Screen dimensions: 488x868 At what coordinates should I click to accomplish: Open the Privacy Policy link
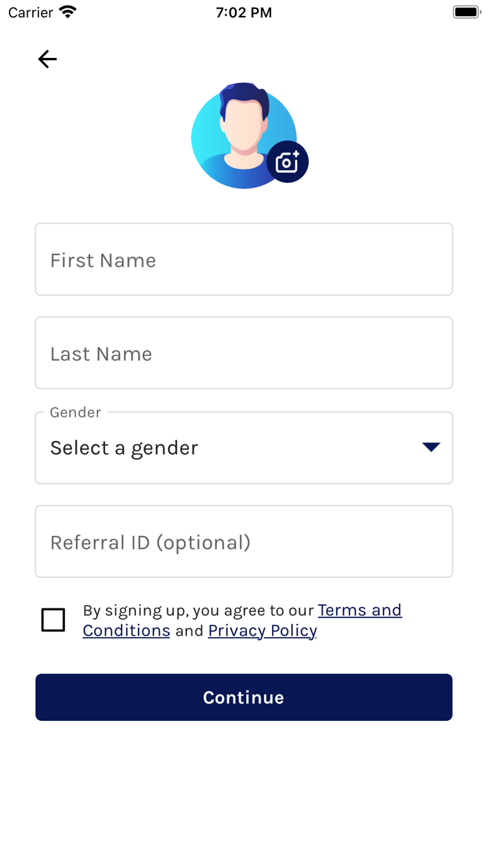pyautogui.click(x=262, y=631)
